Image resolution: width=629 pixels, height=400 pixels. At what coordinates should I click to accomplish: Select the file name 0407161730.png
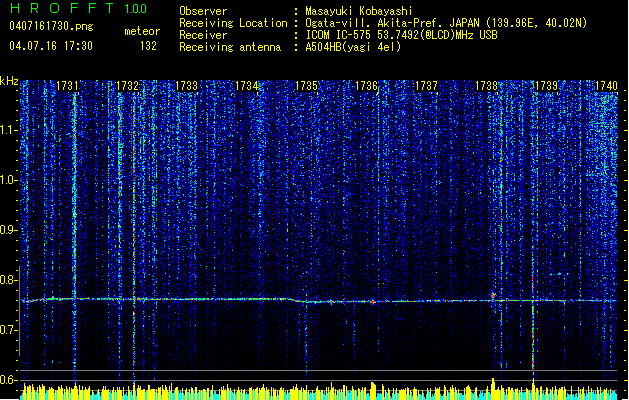point(51,26)
